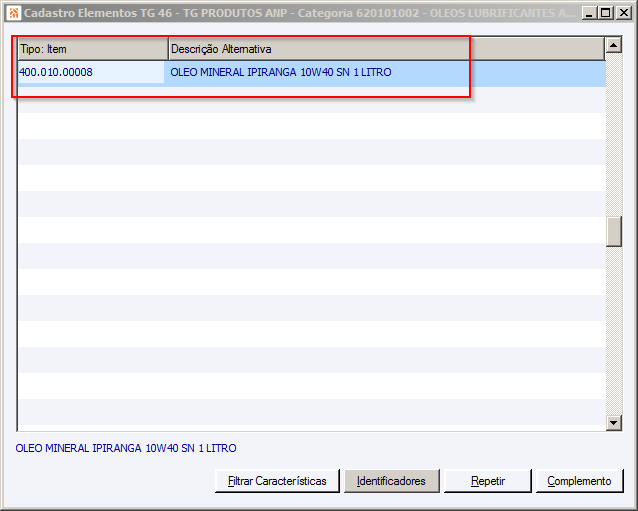Select the Tipo: Item column header
638x511 pixels.
tap(93, 49)
